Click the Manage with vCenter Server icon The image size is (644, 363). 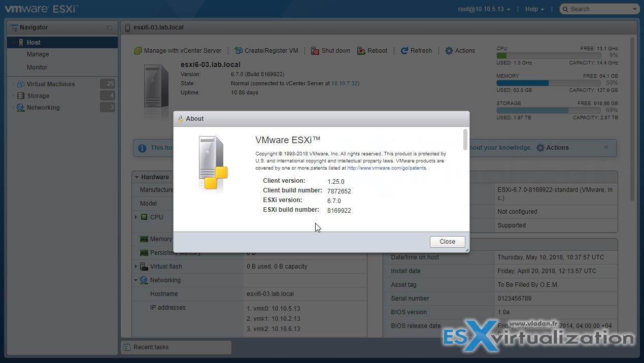(138, 51)
